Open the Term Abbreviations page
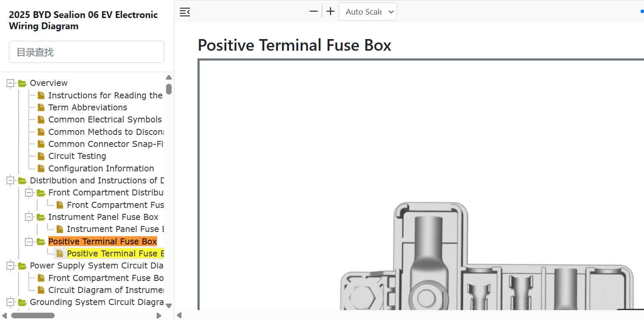This screenshot has width=644, height=320. click(x=88, y=107)
